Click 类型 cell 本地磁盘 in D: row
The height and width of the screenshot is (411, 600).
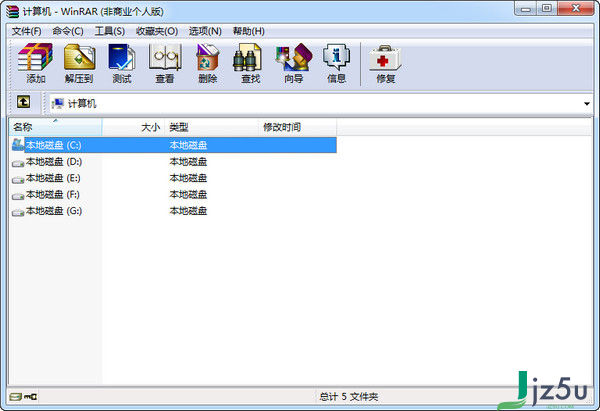(188, 161)
